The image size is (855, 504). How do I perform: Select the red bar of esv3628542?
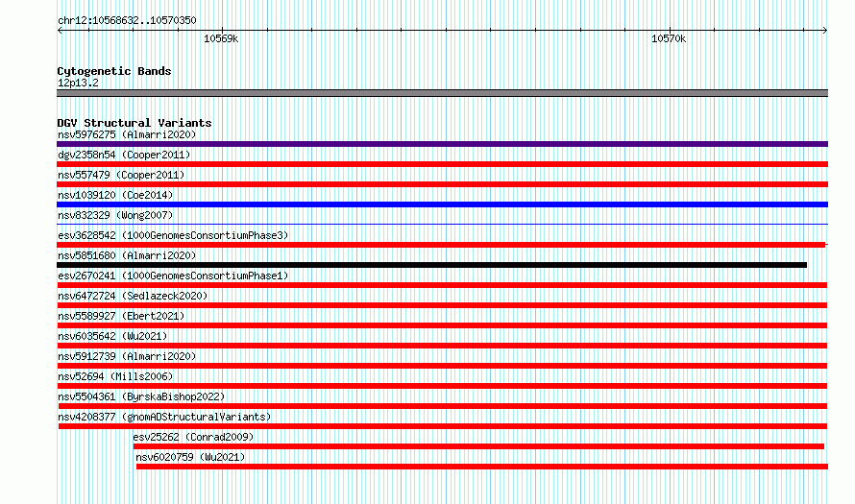coord(441,245)
